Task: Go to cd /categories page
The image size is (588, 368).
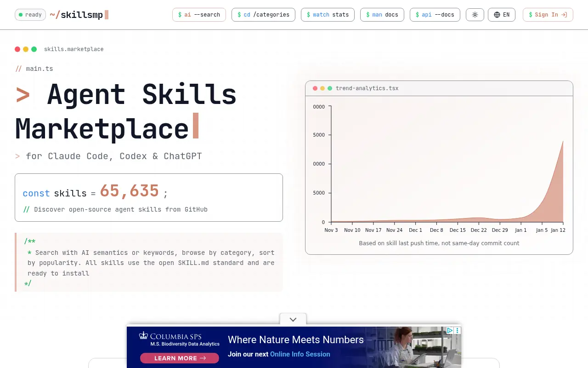Action: pos(263,15)
